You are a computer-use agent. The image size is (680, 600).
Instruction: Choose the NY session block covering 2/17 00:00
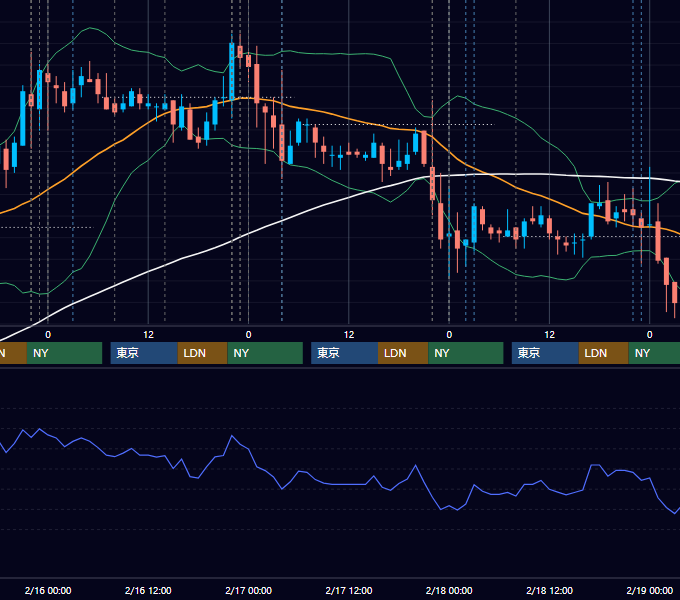pyautogui.click(x=265, y=353)
